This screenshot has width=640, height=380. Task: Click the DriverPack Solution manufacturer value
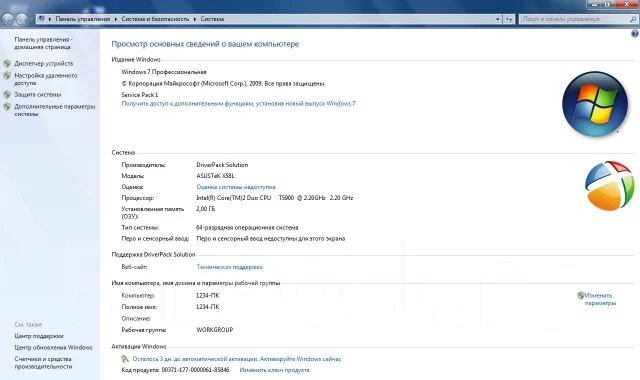click(222, 165)
